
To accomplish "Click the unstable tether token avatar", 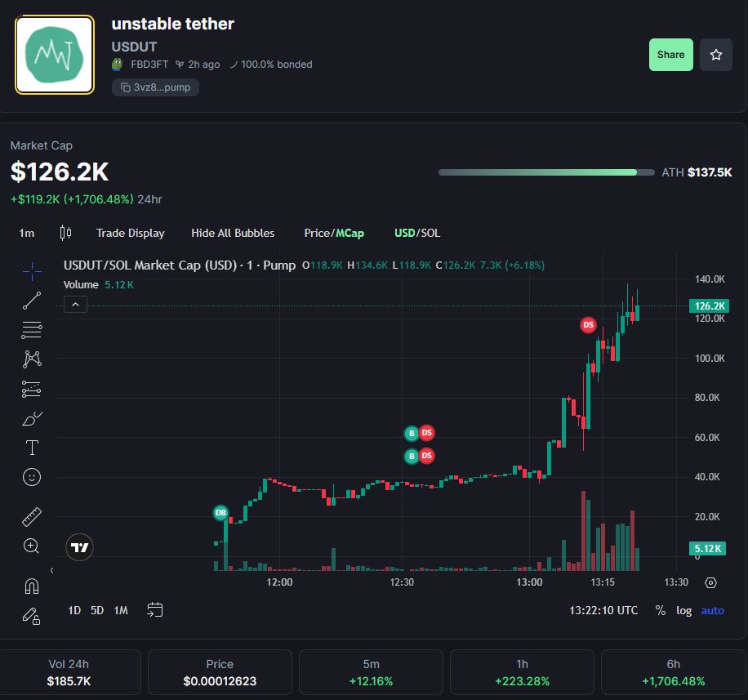I will point(54,54).
